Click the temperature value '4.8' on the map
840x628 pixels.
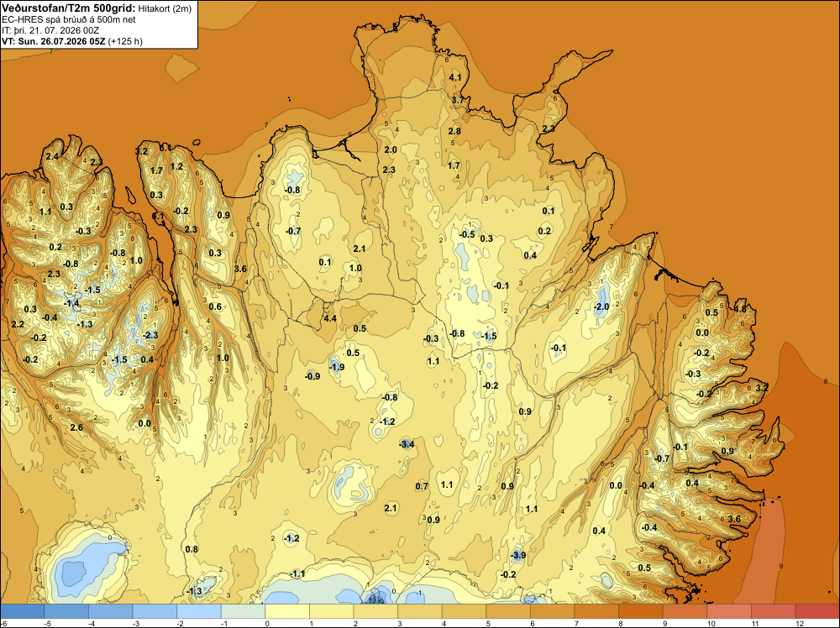pos(740,309)
